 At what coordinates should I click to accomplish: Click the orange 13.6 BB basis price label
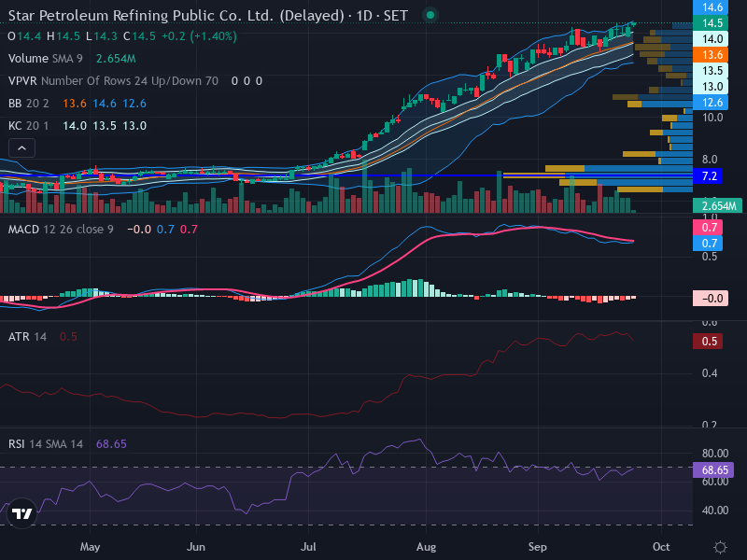click(x=711, y=55)
